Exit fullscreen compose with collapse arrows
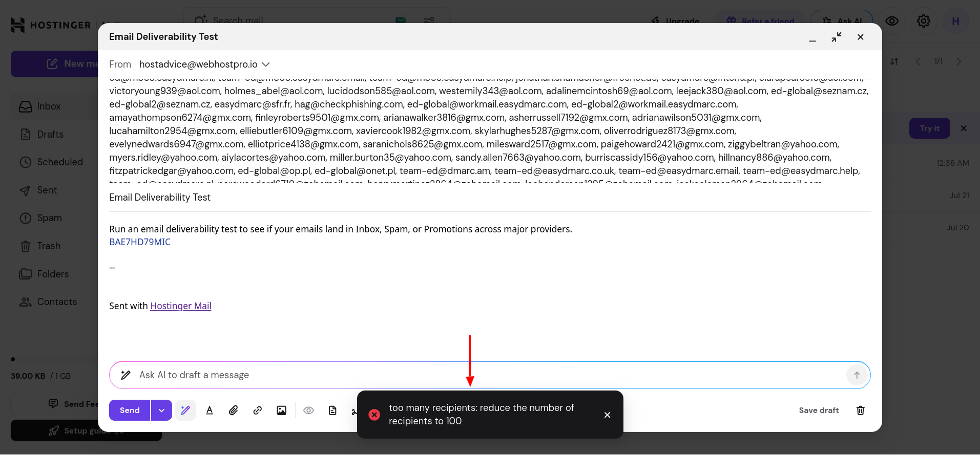Screen dimensions: 980x455 [837, 37]
